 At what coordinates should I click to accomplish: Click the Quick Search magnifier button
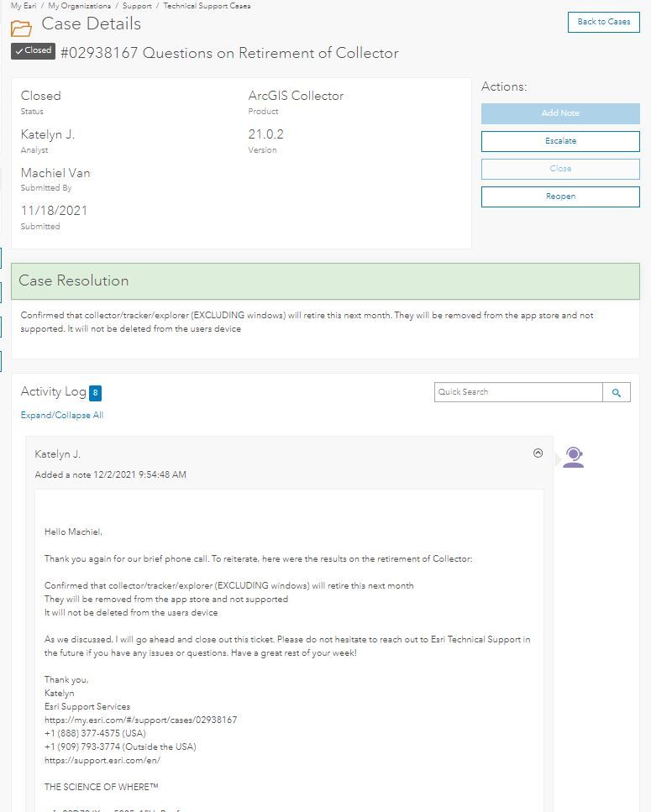point(617,392)
